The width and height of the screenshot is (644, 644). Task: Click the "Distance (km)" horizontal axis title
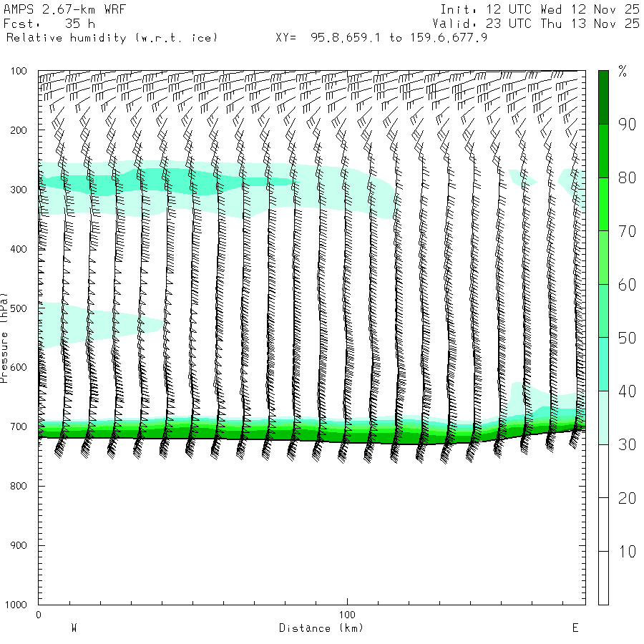(321, 628)
